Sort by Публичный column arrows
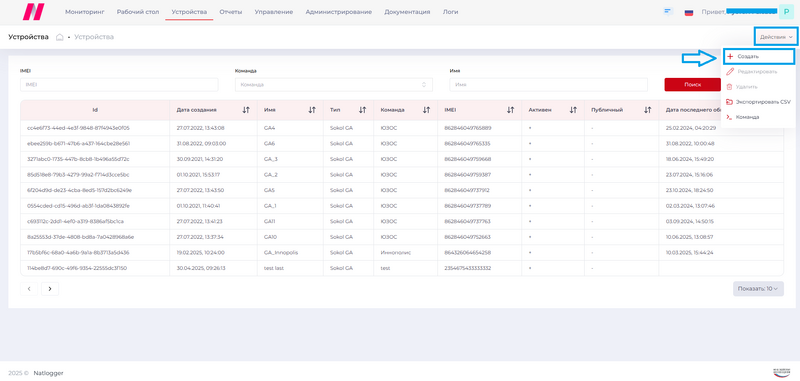The image size is (800, 381). pyautogui.click(x=647, y=110)
